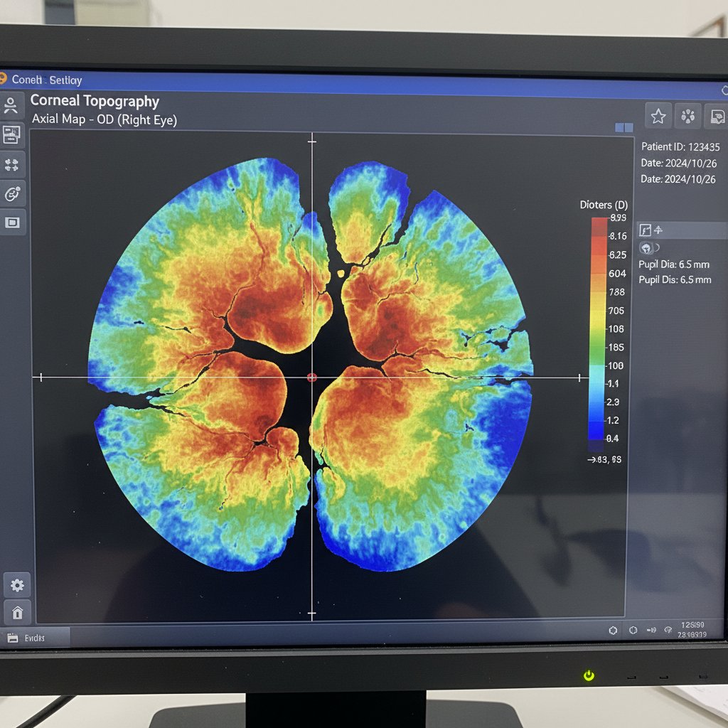The image size is (728, 728).
Task: Open the Dioters (D) scale dropdown
Action: [x=601, y=205]
